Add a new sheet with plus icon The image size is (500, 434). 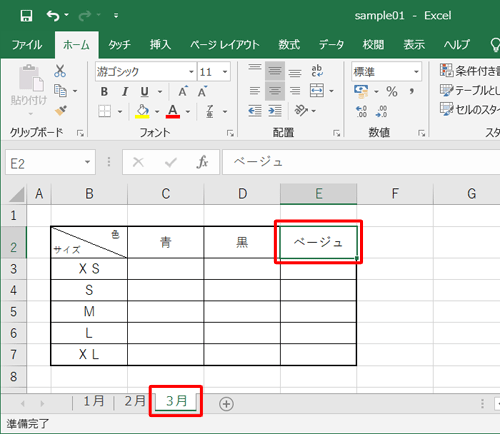click(x=226, y=404)
